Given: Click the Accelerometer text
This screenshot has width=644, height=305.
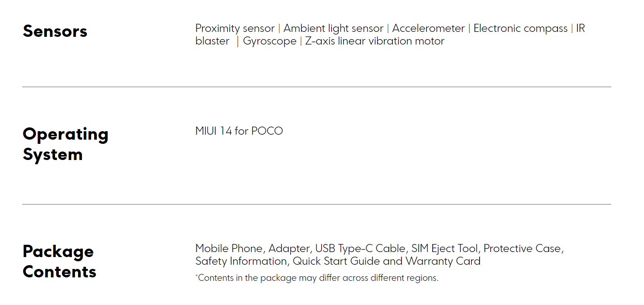Looking at the screenshot, I should pyautogui.click(x=428, y=28).
